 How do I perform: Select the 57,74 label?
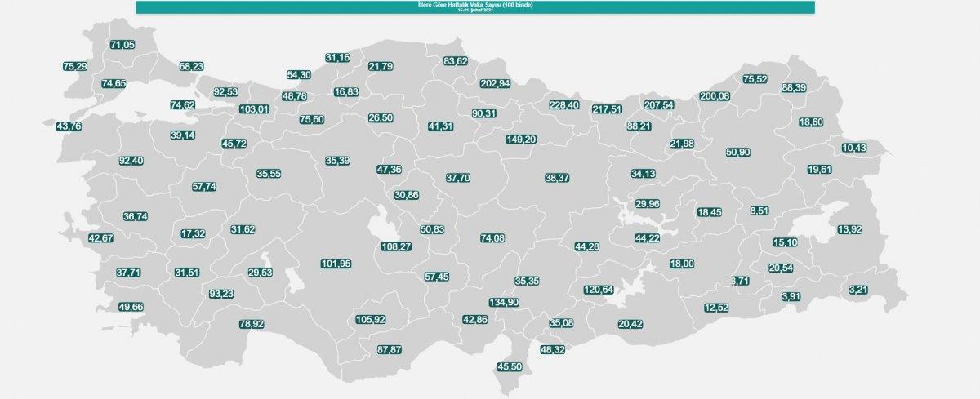pos(204,186)
